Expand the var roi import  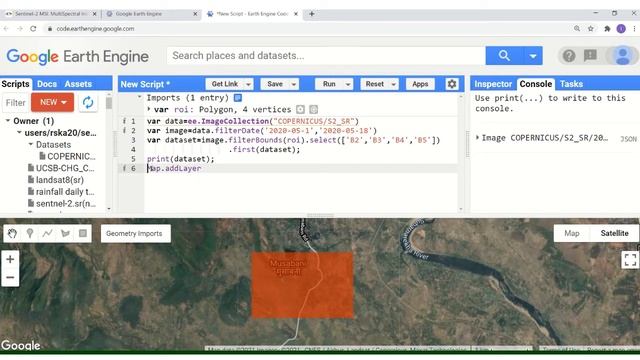pos(149,109)
